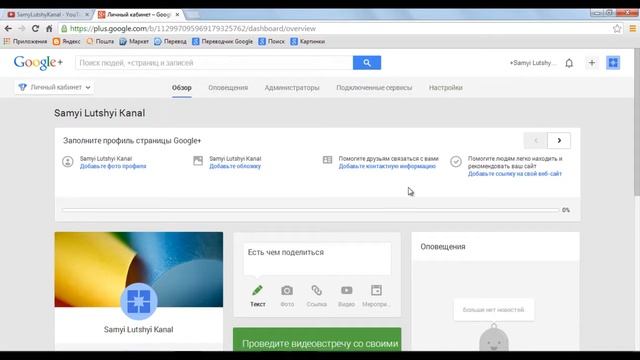Open notifications bell icon
The height and width of the screenshot is (360, 640).
pos(569,63)
